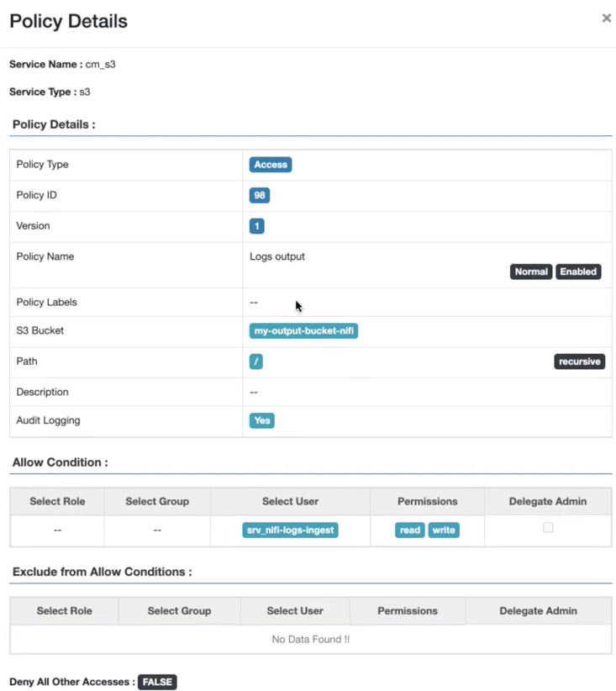Click the No Data Found row

[x=310, y=640]
